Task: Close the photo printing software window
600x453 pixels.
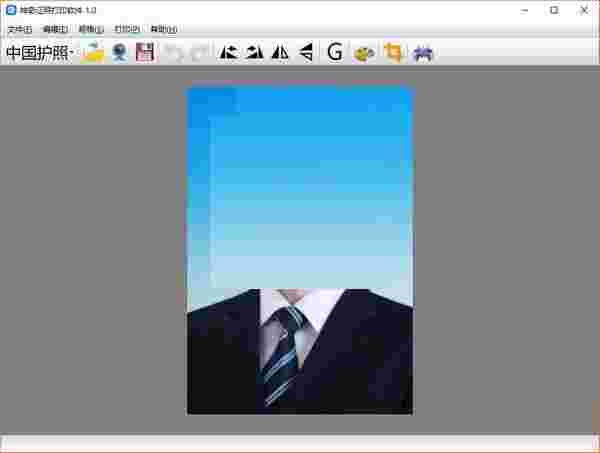Action: coord(584,10)
